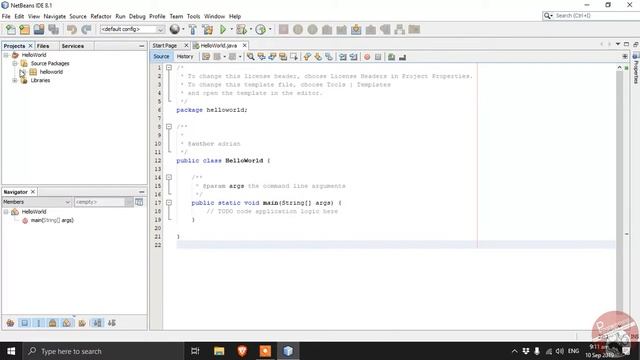
Task: Switch to the Files tab
Action: tap(43, 46)
